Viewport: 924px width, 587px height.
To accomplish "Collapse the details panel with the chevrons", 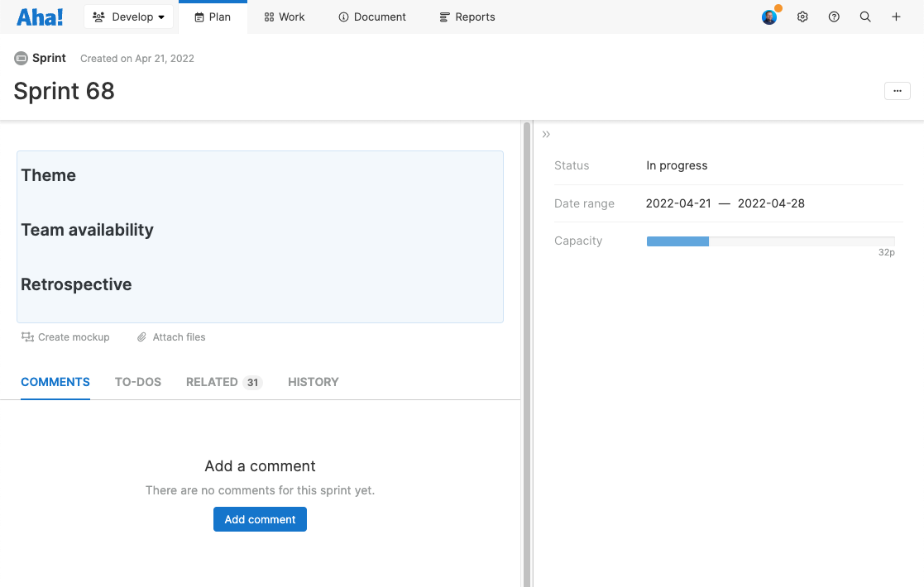I will click(546, 134).
